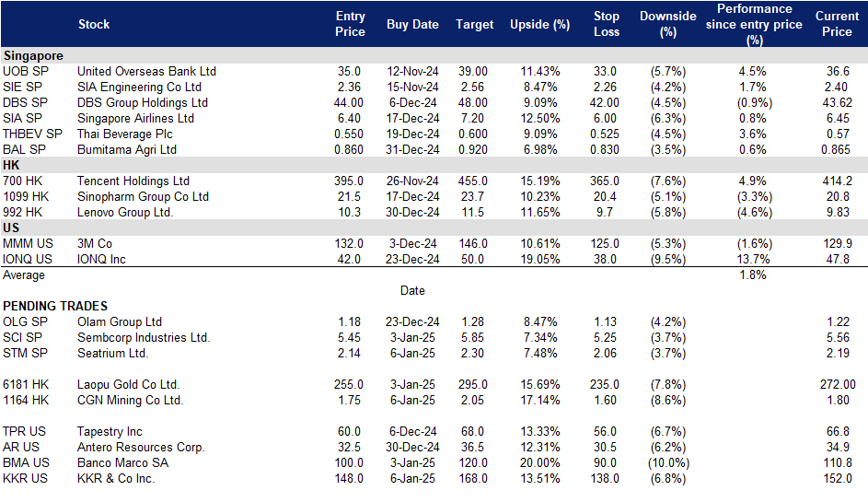Select Olam Group buy date 23-Dec-24
The height and width of the screenshot is (502, 868).
pyautogui.click(x=412, y=321)
